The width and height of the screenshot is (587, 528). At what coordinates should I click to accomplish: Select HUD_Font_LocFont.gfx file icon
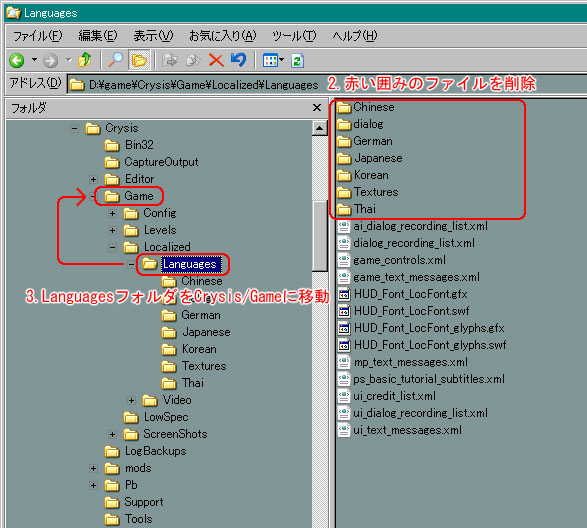tap(344, 294)
